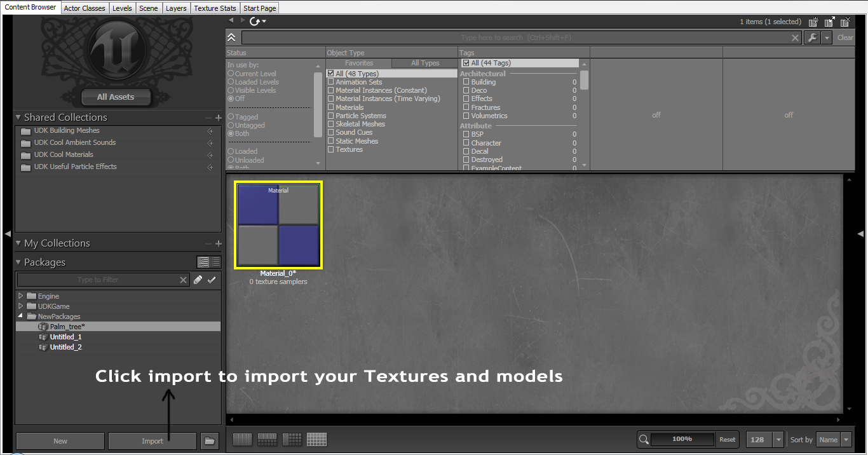Screen dimensions: 868x455
Task: Open the Sort by Name dropdown
Action: [846, 440]
